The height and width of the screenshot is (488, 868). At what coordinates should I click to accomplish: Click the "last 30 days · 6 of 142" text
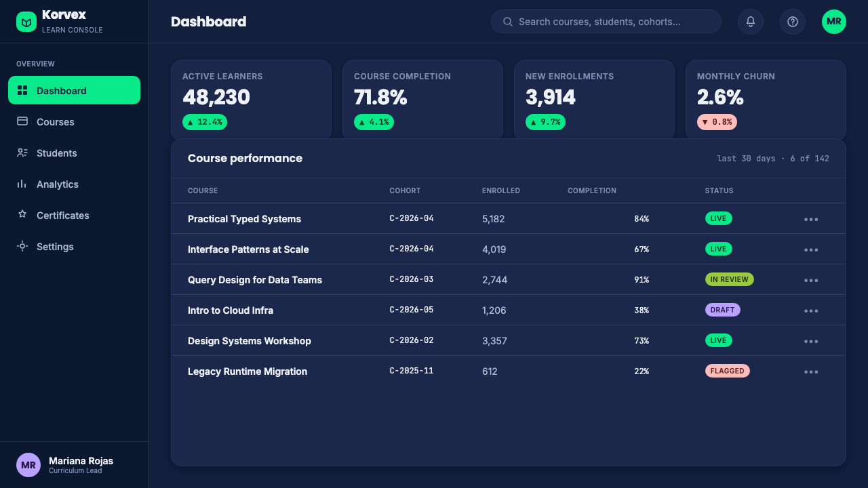click(x=773, y=159)
